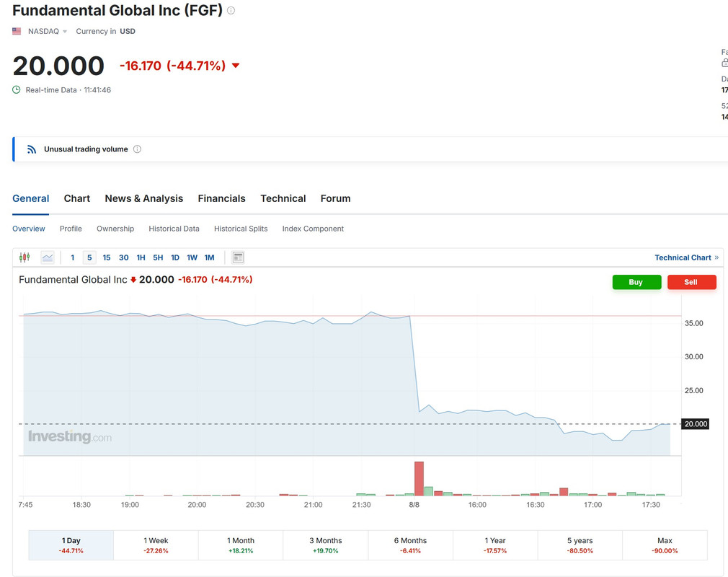728x577 pixels.
Task: Click the 'Real-time Data · 11:41:46' text
Action: click(68, 89)
